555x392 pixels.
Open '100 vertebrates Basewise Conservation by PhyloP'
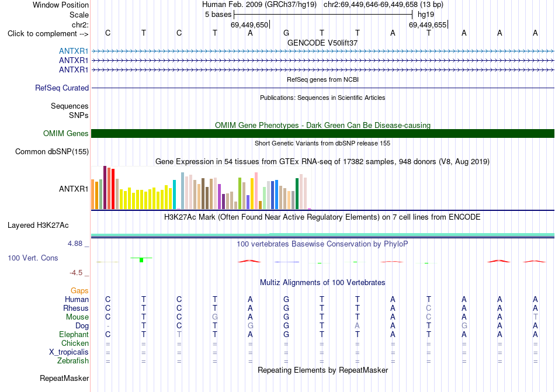coord(322,244)
